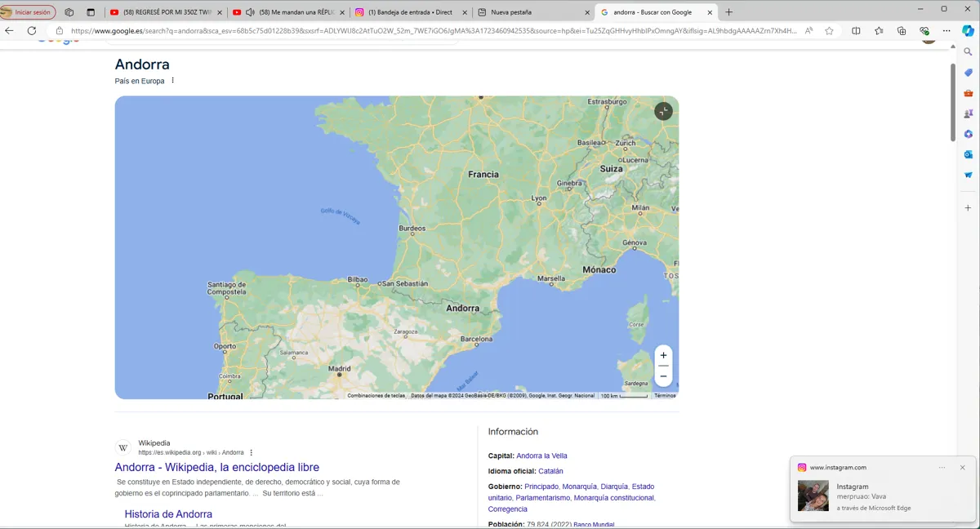
Task: Follow the Andorra la Vella capital link
Action: pos(541,456)
